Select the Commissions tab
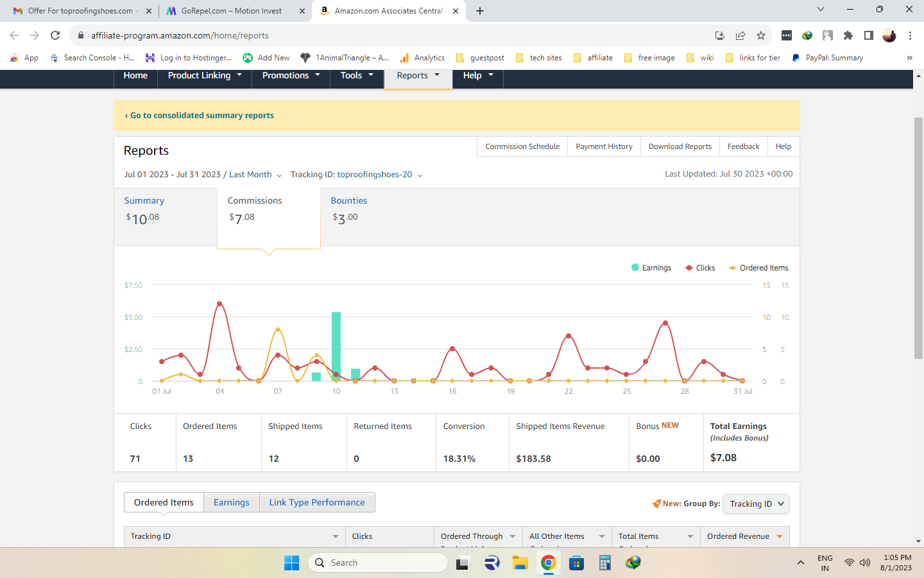Viewport: 924px width, 578px height. pyautogui.click(x=269, y=217)
